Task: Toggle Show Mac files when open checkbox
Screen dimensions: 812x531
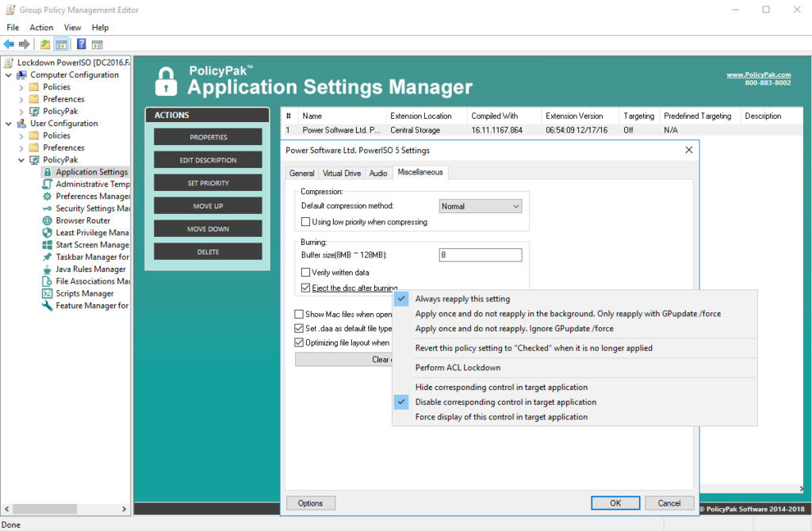Action: (299, 314)
